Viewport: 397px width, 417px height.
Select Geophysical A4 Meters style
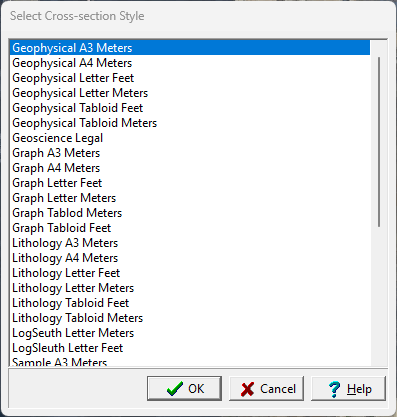[190, 63]
